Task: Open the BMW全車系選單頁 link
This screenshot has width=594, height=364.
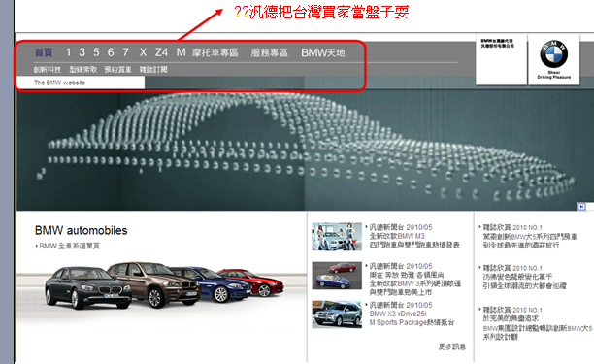Action: click(68, 247)
